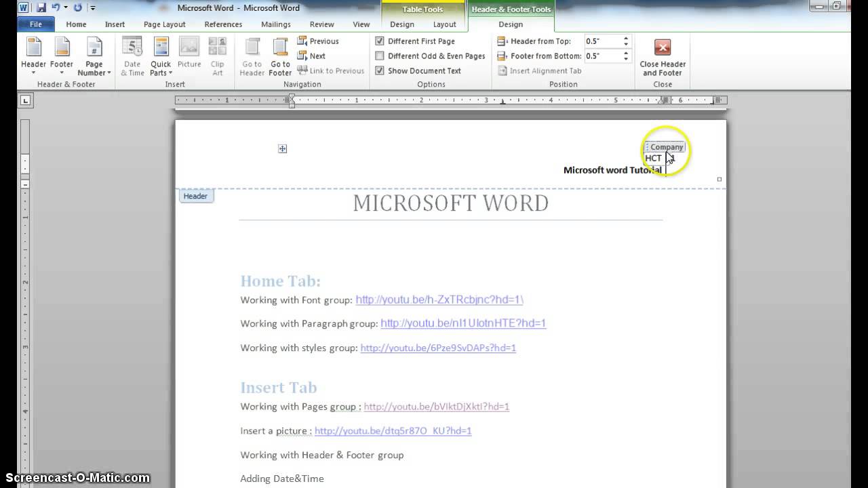Click the MICROSOFT WORD document title
The width and height of the screenshot is (868, 488).
pyautogui.click(x=451, y=203)
